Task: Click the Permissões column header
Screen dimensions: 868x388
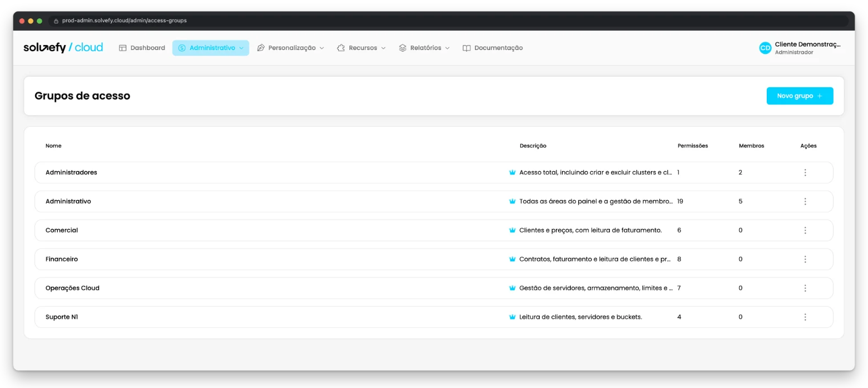Action: click(693, 146)
